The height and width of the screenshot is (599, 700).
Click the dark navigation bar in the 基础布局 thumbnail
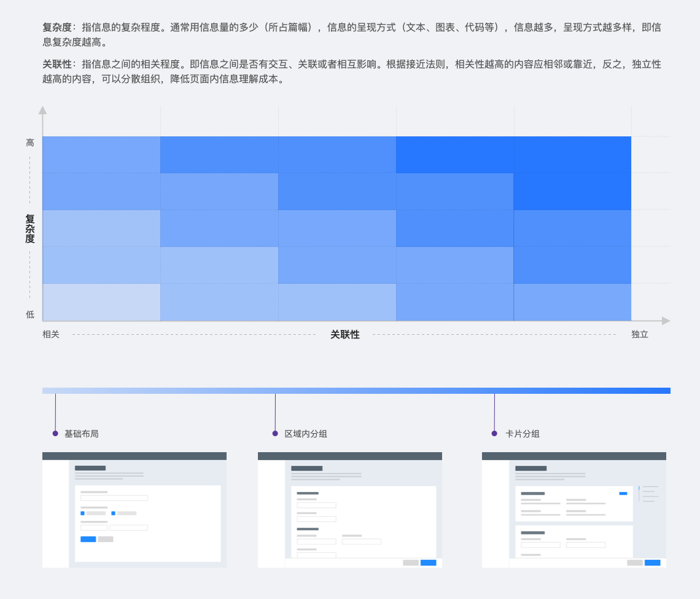click(x=134, y=455)
